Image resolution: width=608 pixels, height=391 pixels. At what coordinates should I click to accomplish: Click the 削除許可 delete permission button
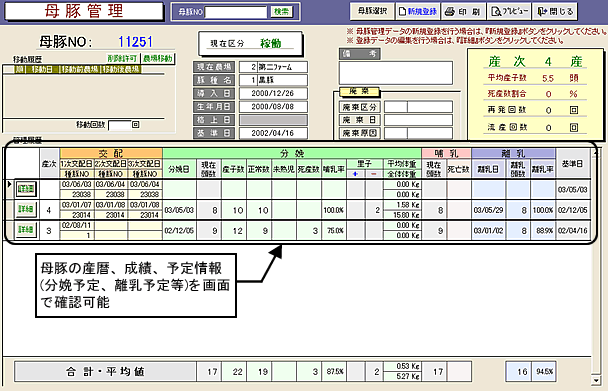pyautogui.click(x=123, y=59)
